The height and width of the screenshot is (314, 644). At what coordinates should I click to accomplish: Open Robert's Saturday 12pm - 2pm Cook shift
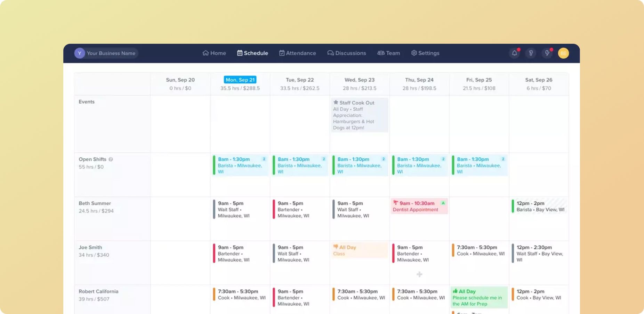(x=539, y=295)
